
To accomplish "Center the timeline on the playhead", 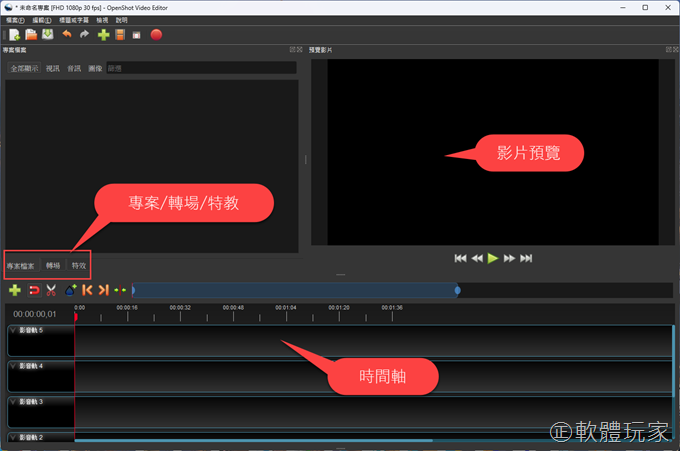I will tap(121, 290).
